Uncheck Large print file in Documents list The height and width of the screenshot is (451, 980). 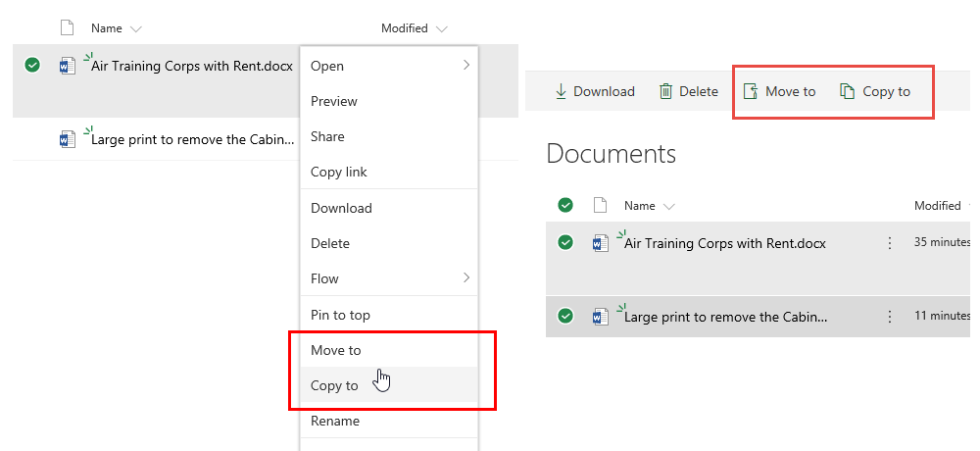tap(564, 316)
